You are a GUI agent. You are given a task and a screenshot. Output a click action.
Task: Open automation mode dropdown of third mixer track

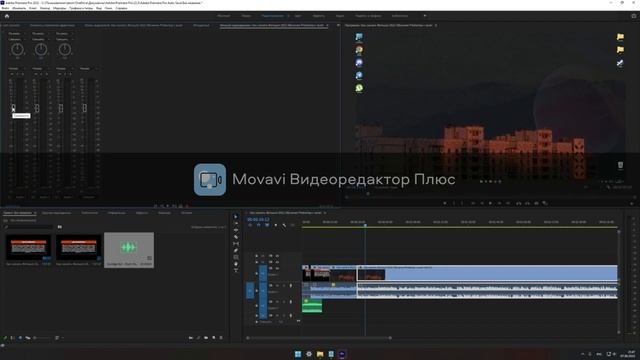pos(64,69)
